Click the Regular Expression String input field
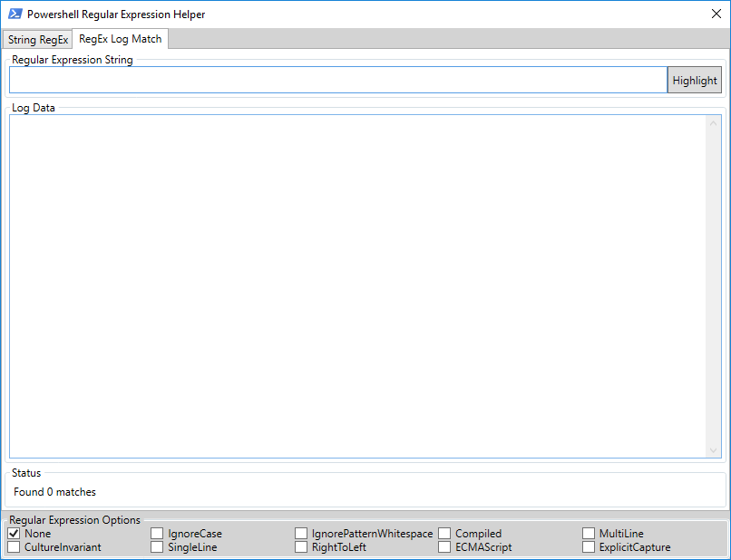Image resolution: width=731 pixels, height=560 pixels. (x=337, y=80)
